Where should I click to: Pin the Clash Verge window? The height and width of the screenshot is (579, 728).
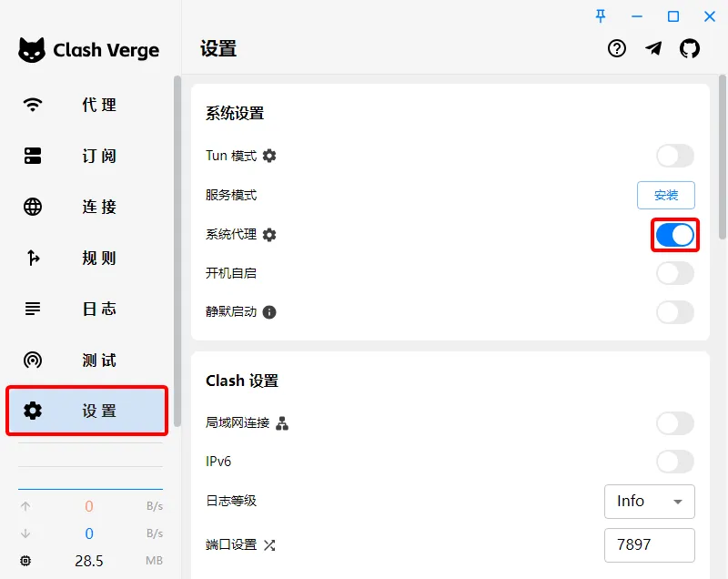click(x=601, y=15)
